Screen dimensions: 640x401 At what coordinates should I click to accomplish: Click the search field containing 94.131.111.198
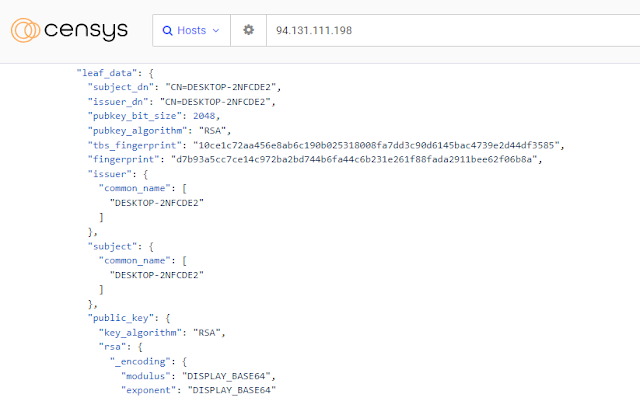point(453,31)
